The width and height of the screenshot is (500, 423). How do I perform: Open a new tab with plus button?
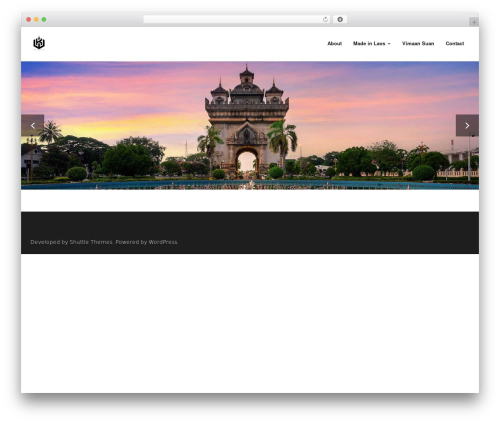474,22
